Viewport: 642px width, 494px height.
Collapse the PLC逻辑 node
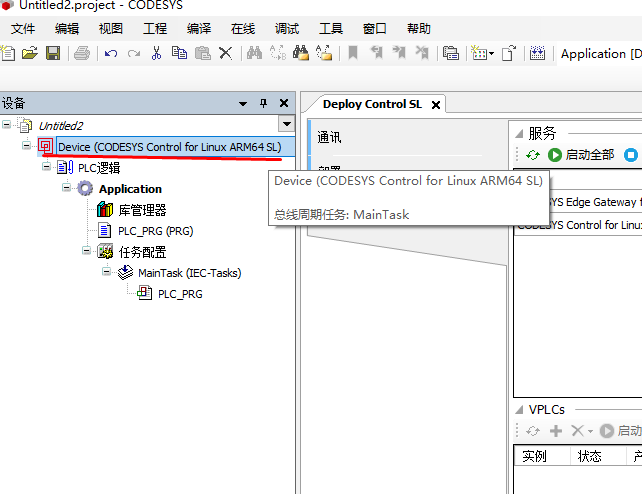[46, 167]
